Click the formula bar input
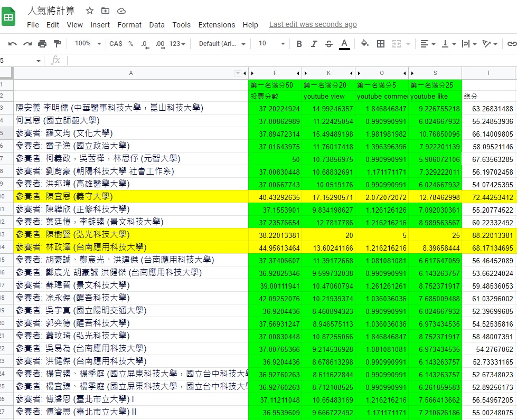This screenshot has width=517, height=420. point(292,61)
